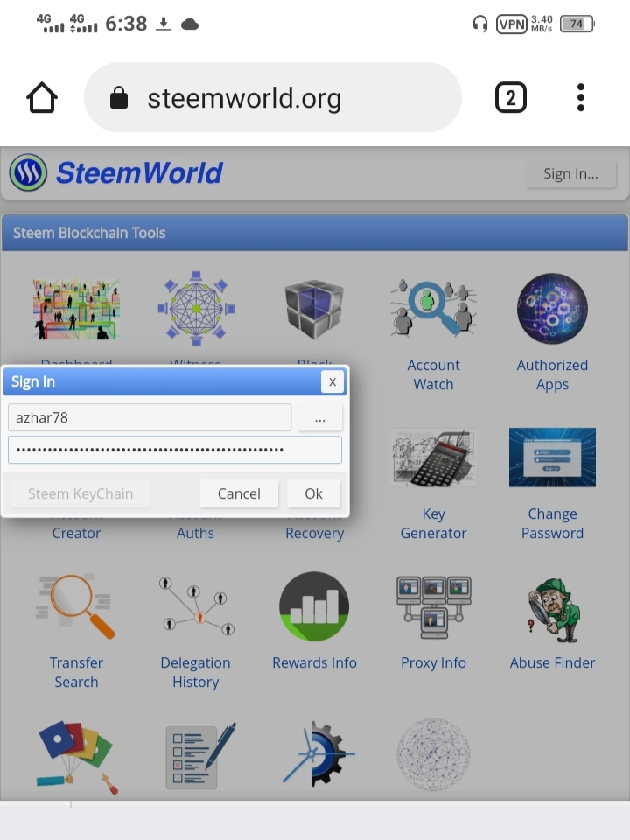Viewport: 630px width, 840px height.
Task: Tap the cloud status bar icon
Action: pyautogui.click(x=190, y=24)
